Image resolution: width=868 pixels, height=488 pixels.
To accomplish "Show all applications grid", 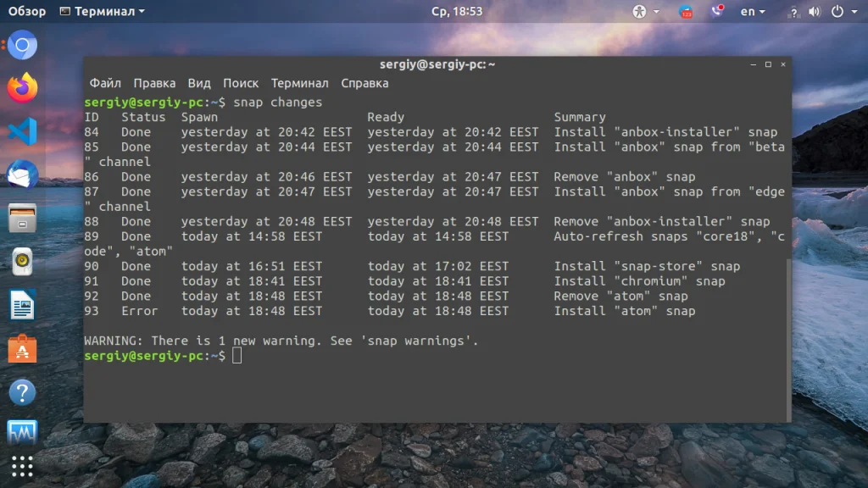I will click(22, 467).
